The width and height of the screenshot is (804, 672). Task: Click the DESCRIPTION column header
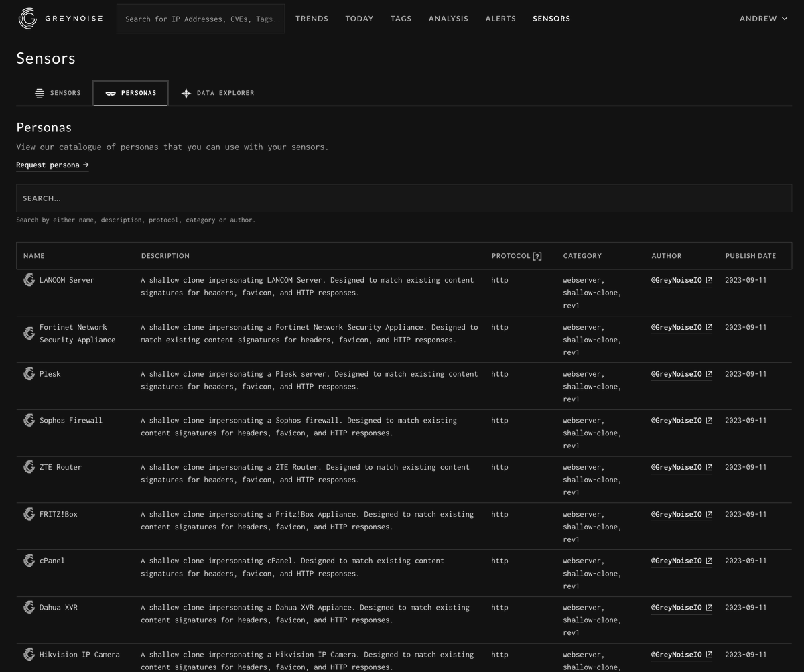(165, 256)
